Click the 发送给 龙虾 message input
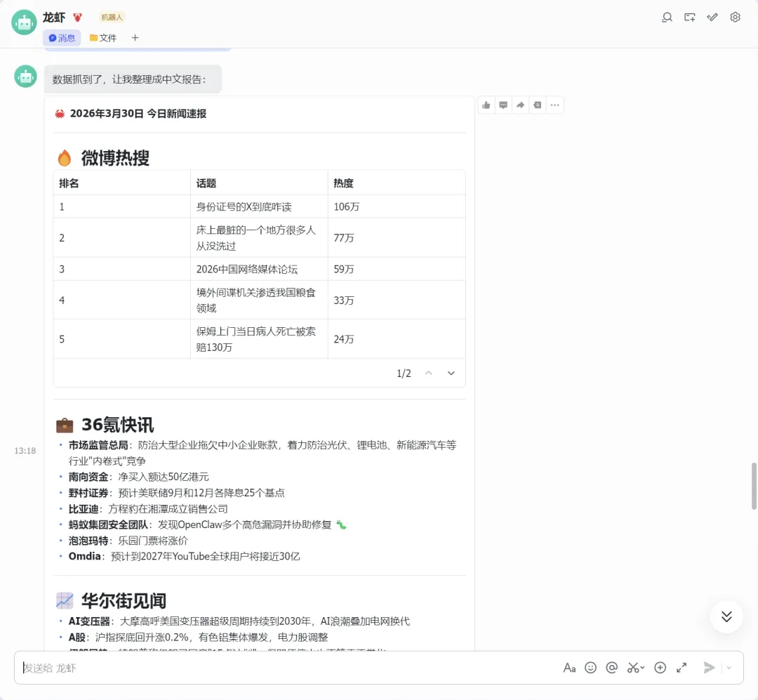 290,668
